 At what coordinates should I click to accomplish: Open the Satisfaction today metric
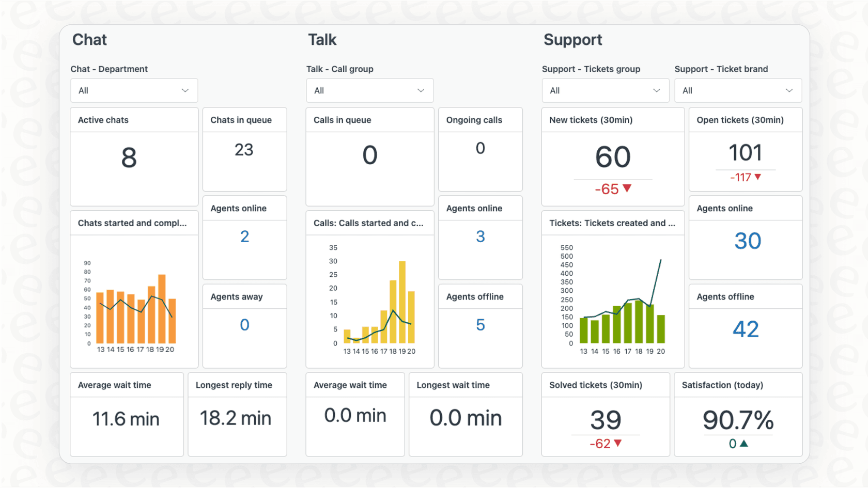click(x=738, y=420)
